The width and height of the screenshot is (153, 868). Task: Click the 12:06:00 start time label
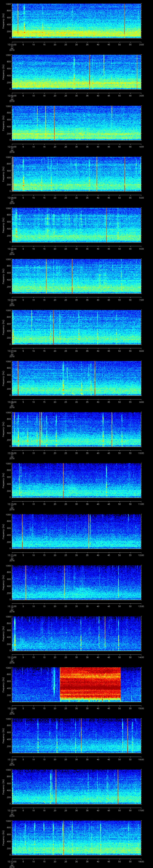[12, 300]
